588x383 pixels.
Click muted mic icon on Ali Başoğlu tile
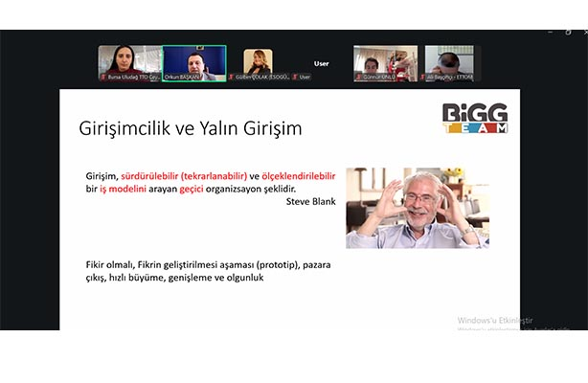tap(422, 77)
